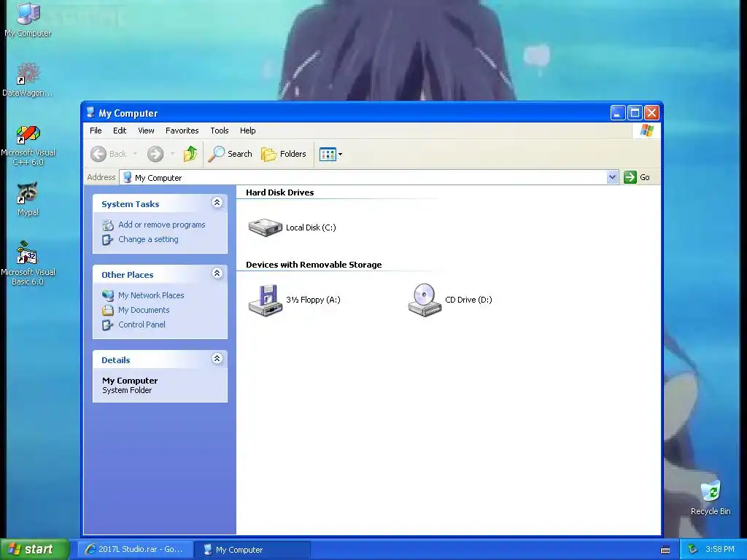747x560 pixels.
Task: Click the network tray icon near clock
Action: point(692,550)
